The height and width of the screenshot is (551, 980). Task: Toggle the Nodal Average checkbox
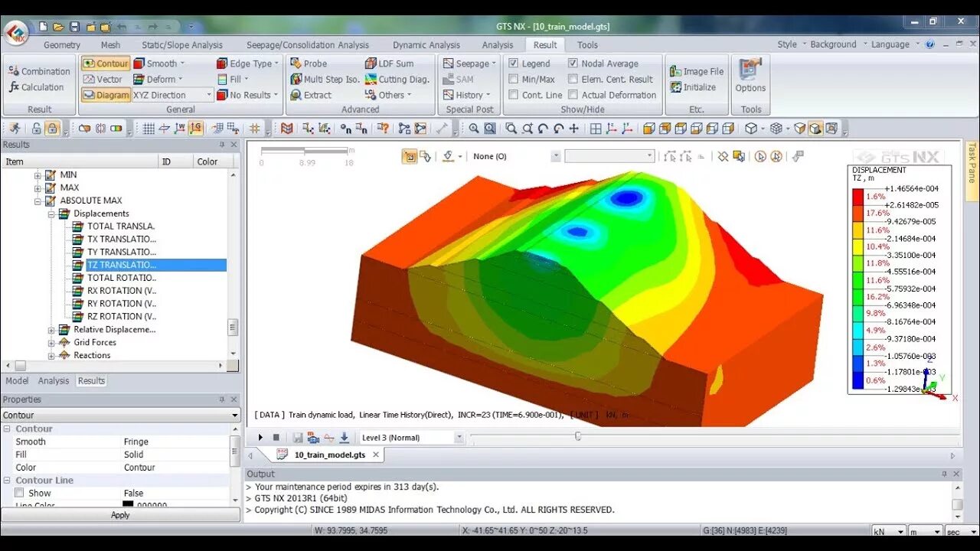(x=573, y=64)
